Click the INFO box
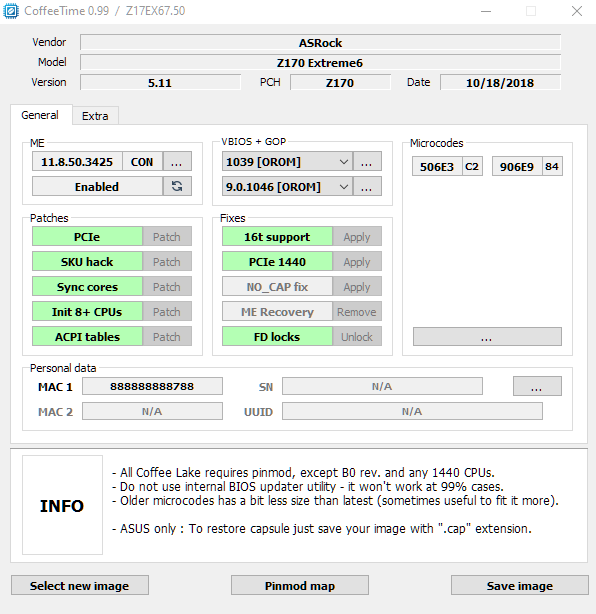 (62, 506)
